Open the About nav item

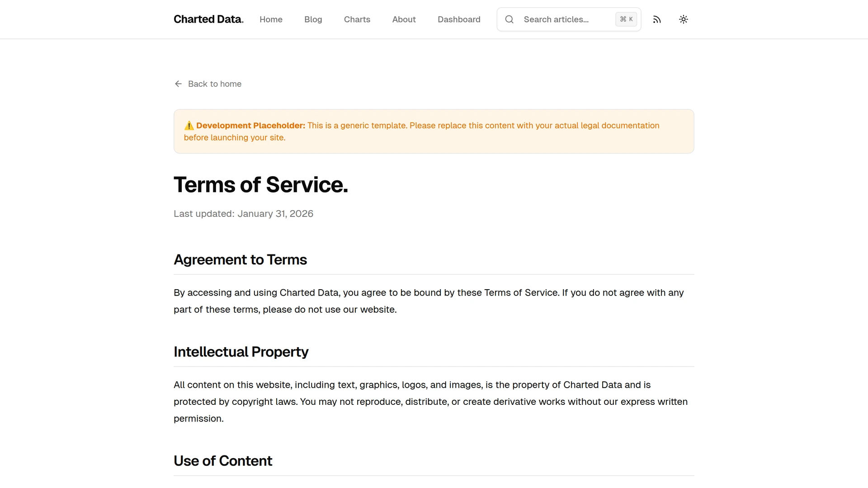(404, 19)
